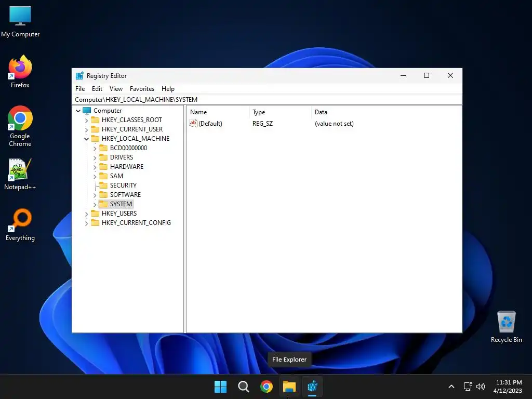This screenshot has width=532, height=399.
Task: Open the Help menu
Action: pyautogui.click(x=168, y=88)
